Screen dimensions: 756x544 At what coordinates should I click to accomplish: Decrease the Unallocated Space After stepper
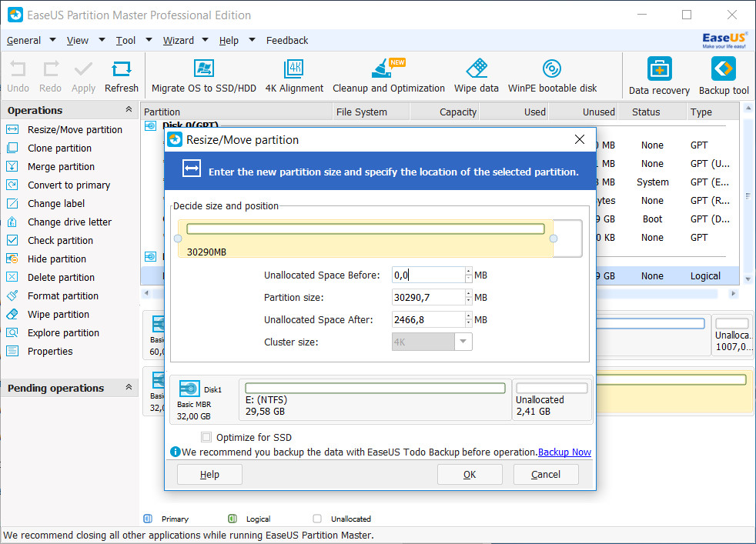469,324
